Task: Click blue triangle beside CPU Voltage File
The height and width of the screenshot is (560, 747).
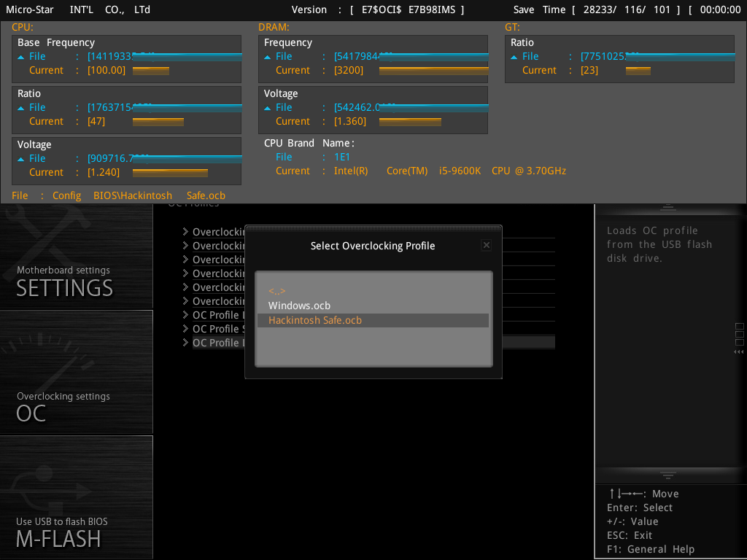Action: (21, 159)
